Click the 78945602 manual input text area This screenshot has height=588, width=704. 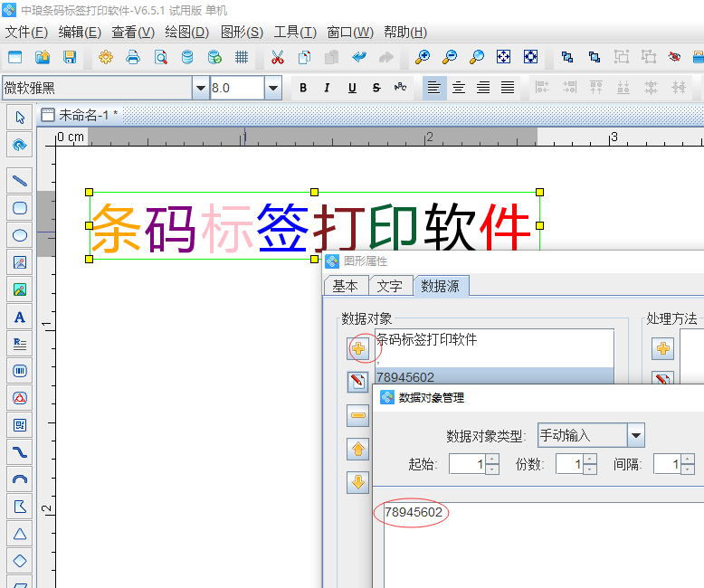pyautogui.click(x=543, y=545)
